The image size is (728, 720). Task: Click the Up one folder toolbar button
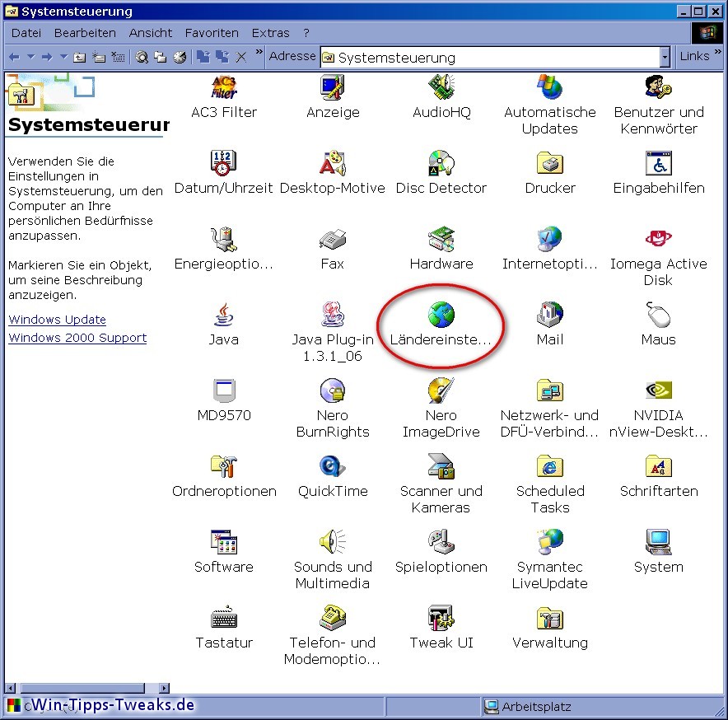click(80, 57)
